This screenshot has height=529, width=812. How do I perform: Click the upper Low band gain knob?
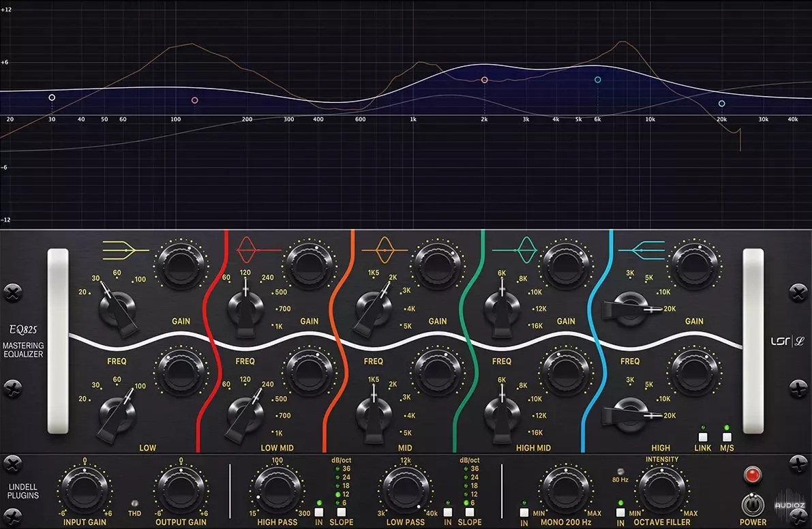coord(181,266)
